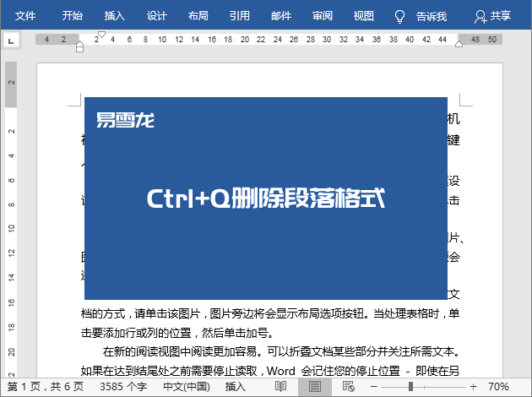Click the left indent marker on ruler
532x397 pixels.
pyautogui.click(x=79, y=49)
